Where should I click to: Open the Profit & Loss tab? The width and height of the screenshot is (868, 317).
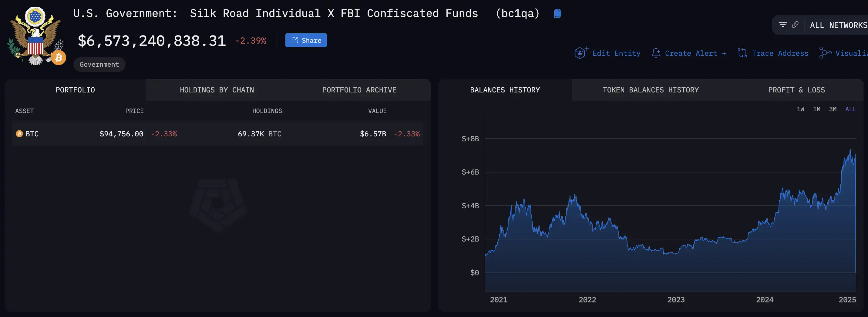pyautogui.click(x=796, y=90)
